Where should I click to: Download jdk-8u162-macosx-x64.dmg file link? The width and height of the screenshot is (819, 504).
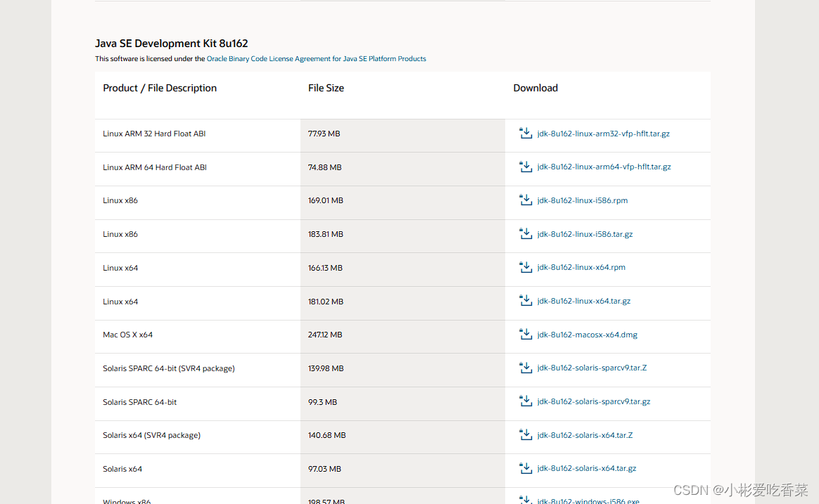point(587,335)
